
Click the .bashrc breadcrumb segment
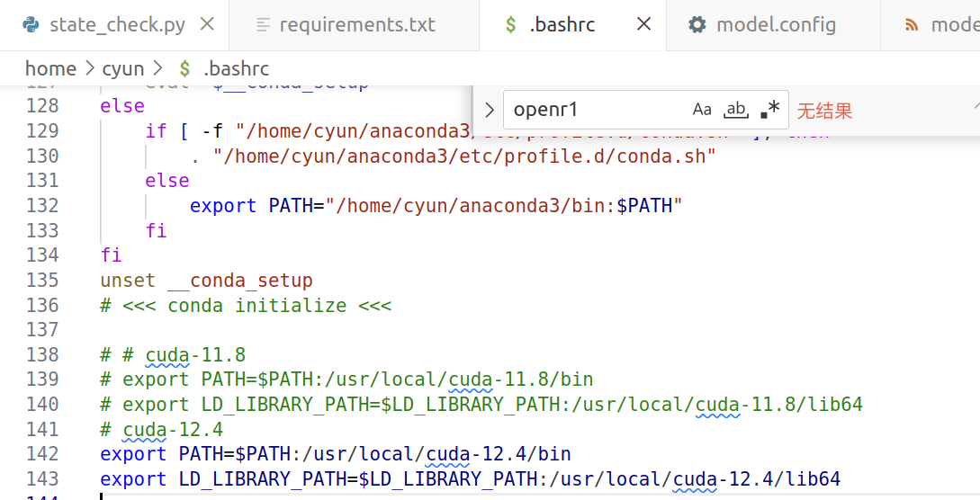237,68
